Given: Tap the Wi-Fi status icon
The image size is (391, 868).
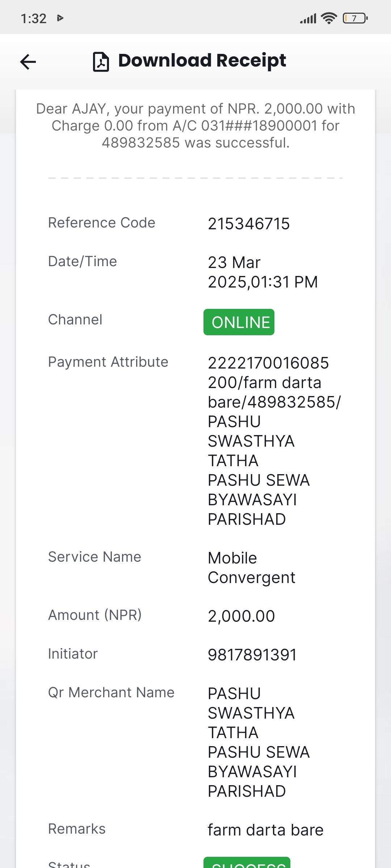Looking at the screenshot, I should pos(329,18).
